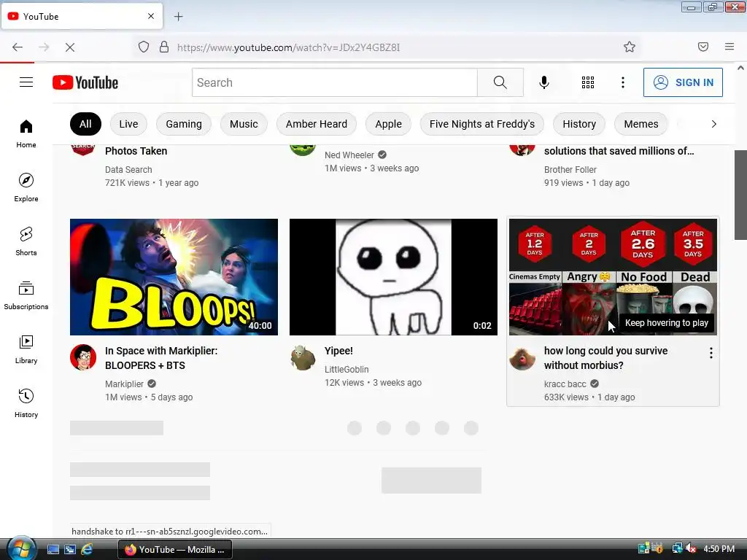Select the Music filter chip
This screenshot has width=747, height=560.
click(x=244, y=124)
